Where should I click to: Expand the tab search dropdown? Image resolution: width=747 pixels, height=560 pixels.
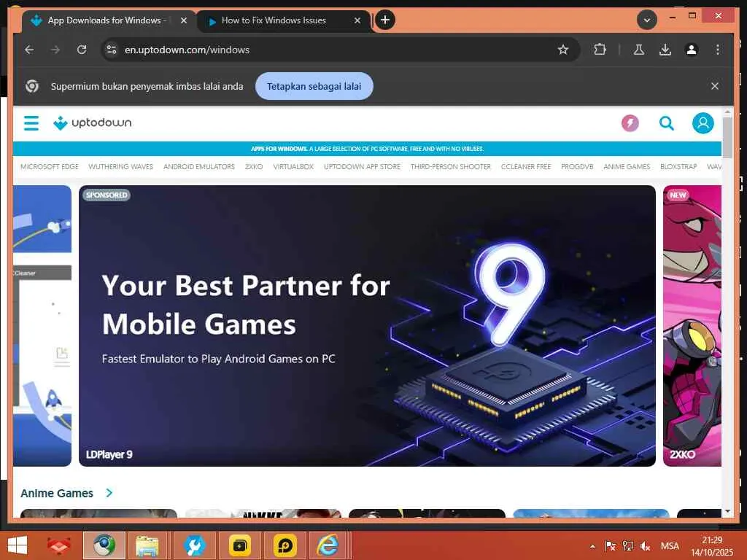click(647, 20)
